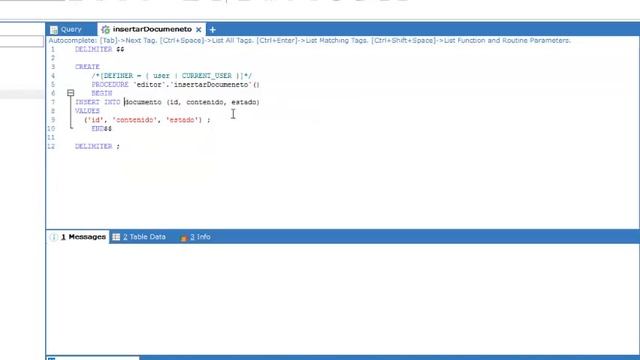Open the 1 Messages tab
This screenshot has height=360, width=640.
[x=78, y=237]
